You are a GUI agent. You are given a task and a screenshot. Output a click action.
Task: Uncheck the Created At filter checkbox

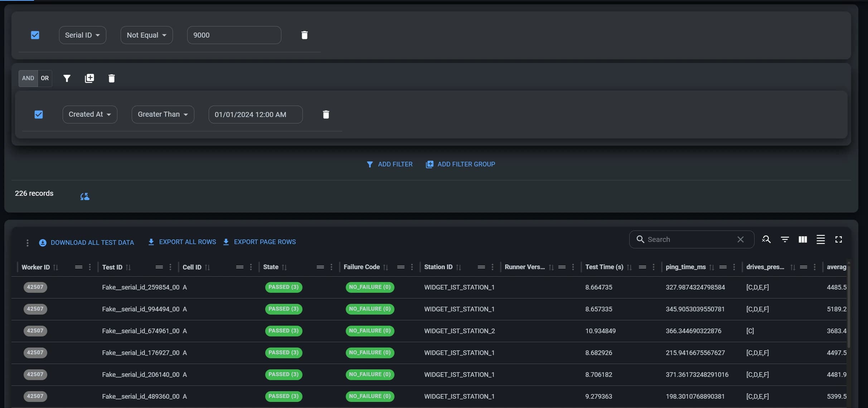[x=39, y=115]
